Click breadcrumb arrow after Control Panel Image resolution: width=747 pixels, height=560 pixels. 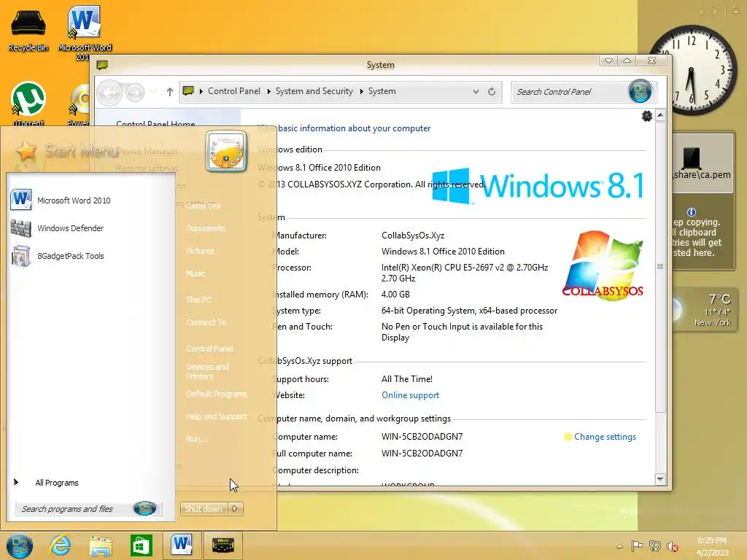click(268, 91)
